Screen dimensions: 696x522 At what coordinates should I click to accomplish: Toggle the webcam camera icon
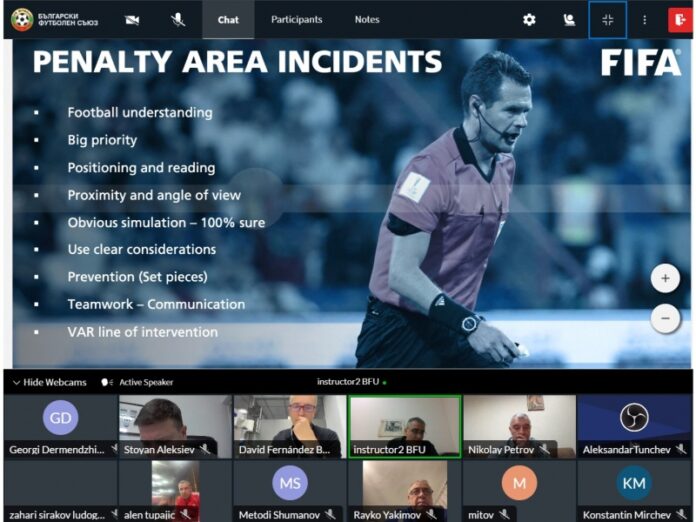coord(132,20)
